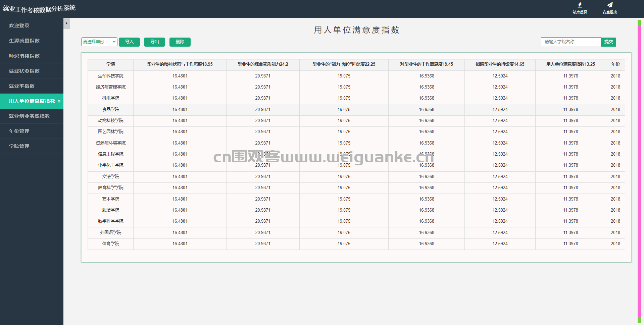The image size is (644, 325).
Task: Select the 动物科技学院 row name
Action: (110, 121)
